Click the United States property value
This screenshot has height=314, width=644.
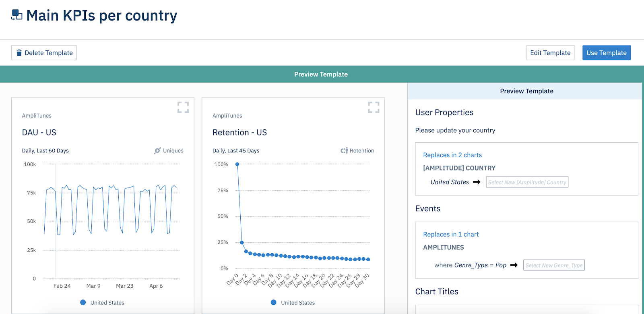[450, 182]
